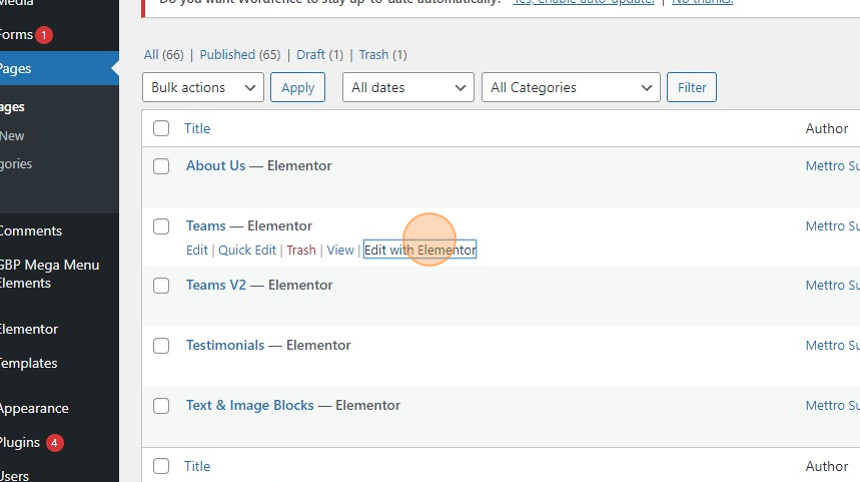This screenshot has width=860, height=482.
Task: Open Elementor in the sidebar menu
Action: [29, 329]
